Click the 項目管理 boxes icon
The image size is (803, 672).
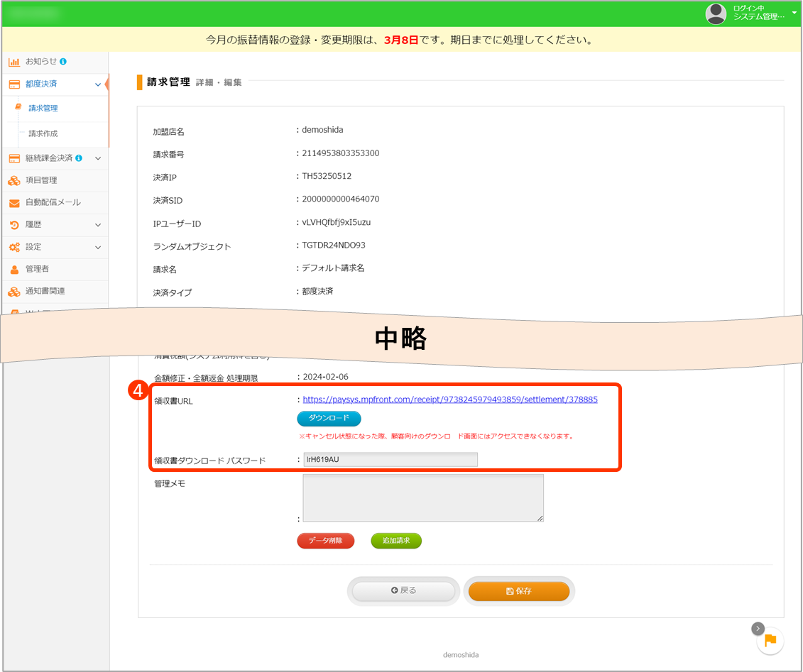point(14,180)
